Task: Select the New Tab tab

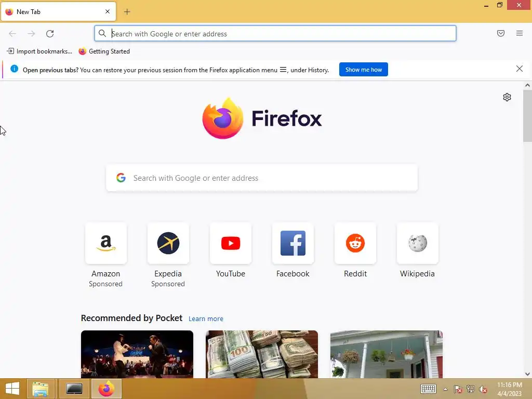Action: pyautogui.click(x=58, y=11)
